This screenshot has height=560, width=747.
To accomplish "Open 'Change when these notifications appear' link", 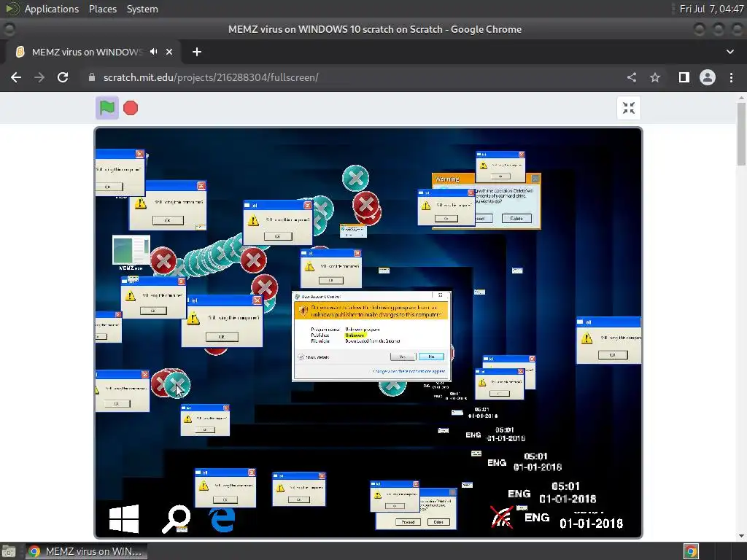I will [409, 371].
